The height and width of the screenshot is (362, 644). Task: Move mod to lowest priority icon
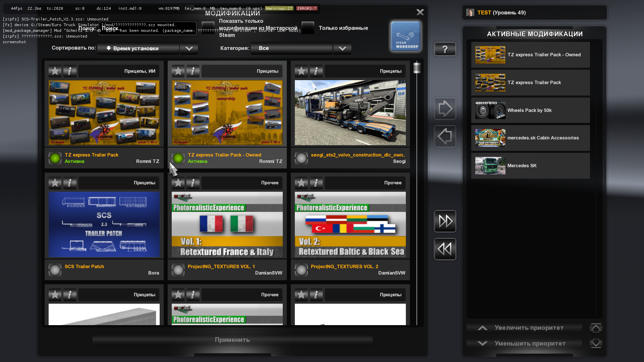coord(596,343)
